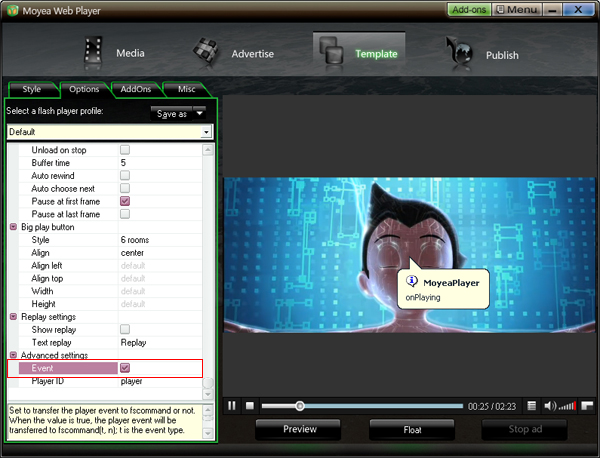Click the Moyea Web Player app logo
Viewport: 600px width, 458px height.
tap(12, 10)
